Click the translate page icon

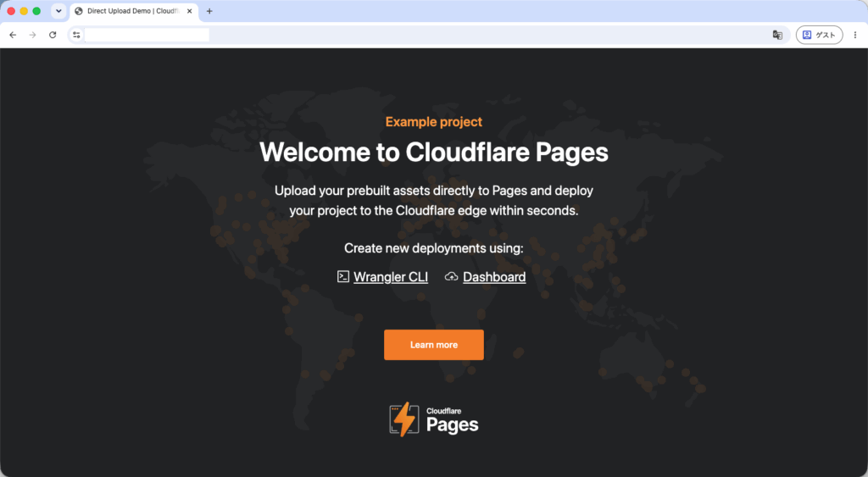777,35
